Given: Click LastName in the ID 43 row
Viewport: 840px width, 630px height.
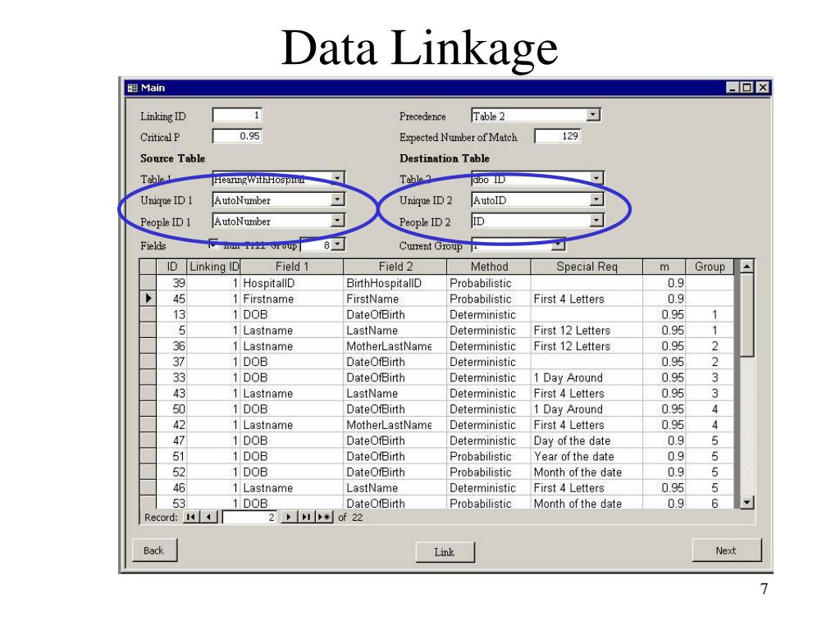Looking at the screenshot, I should pyautogui.click(x=395, y=393).
